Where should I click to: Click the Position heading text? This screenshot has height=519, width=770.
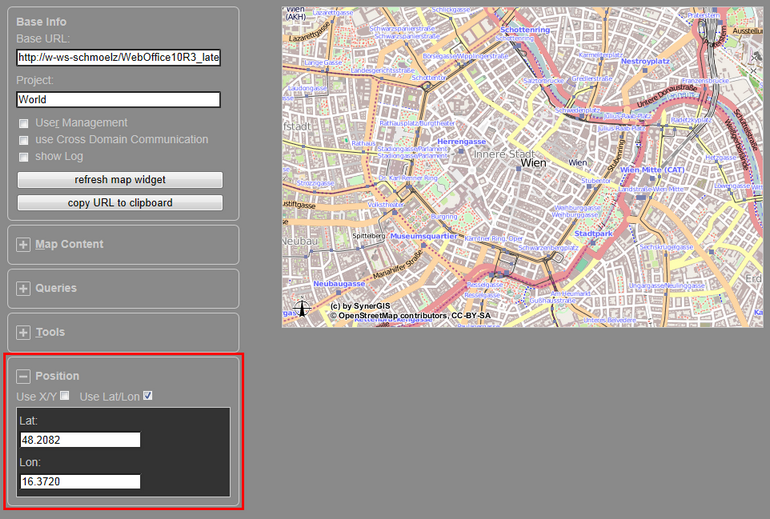tap(57, 376)
